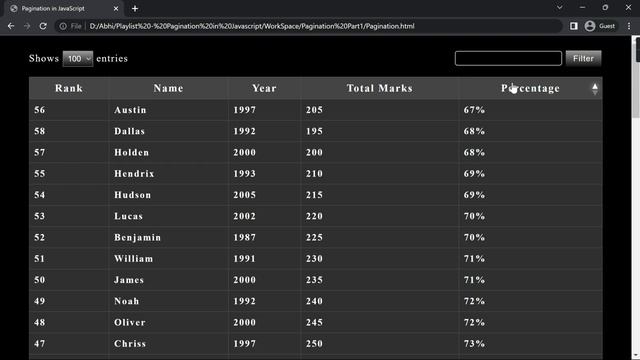This screenshot has width=640, height=360.
Task: View site info icon before File
Action: pos(63,26)
